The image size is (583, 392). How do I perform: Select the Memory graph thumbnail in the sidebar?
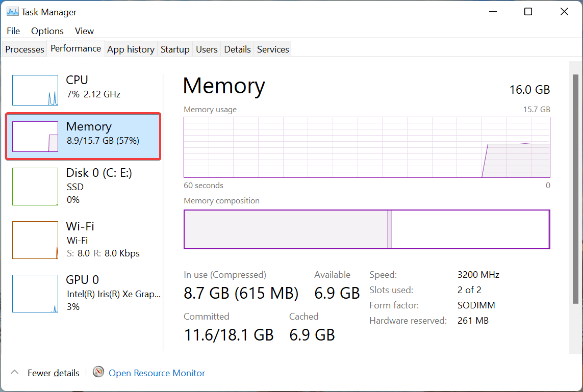point(35,136)
